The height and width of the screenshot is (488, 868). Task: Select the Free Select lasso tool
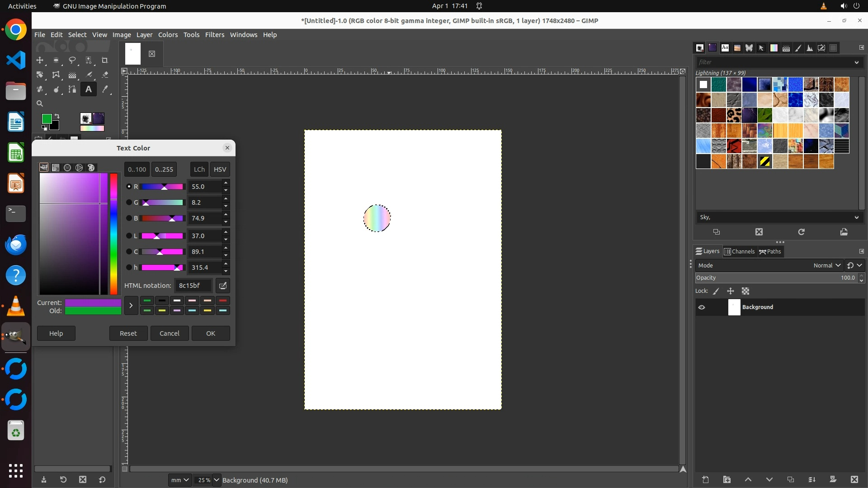tap(72, 60)
